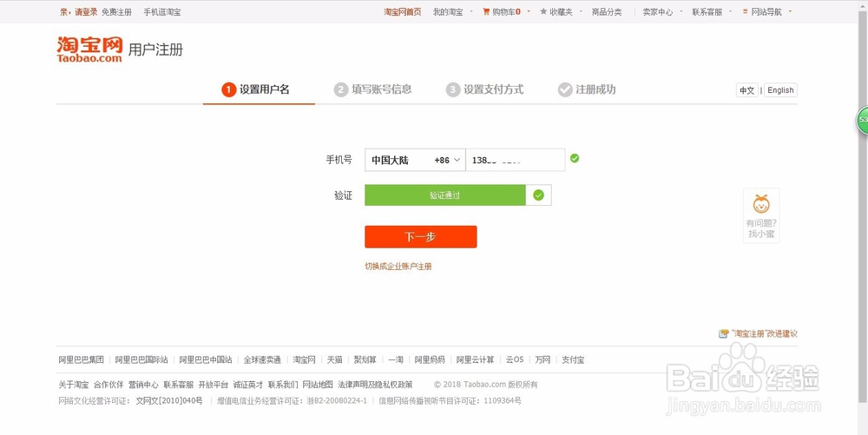Expand the 我的淘宝 menu
Viewport: 868px width, 435px height.
(x=471, y=11)
